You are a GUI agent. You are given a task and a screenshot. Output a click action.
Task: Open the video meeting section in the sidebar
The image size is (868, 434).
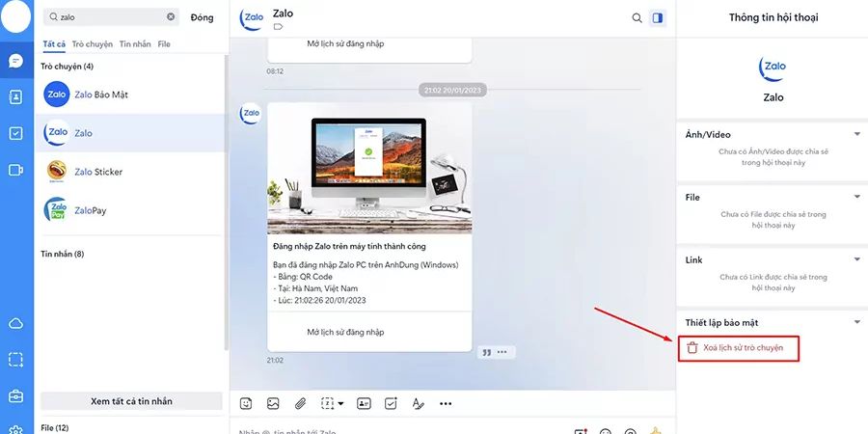[x=16, y=170]
